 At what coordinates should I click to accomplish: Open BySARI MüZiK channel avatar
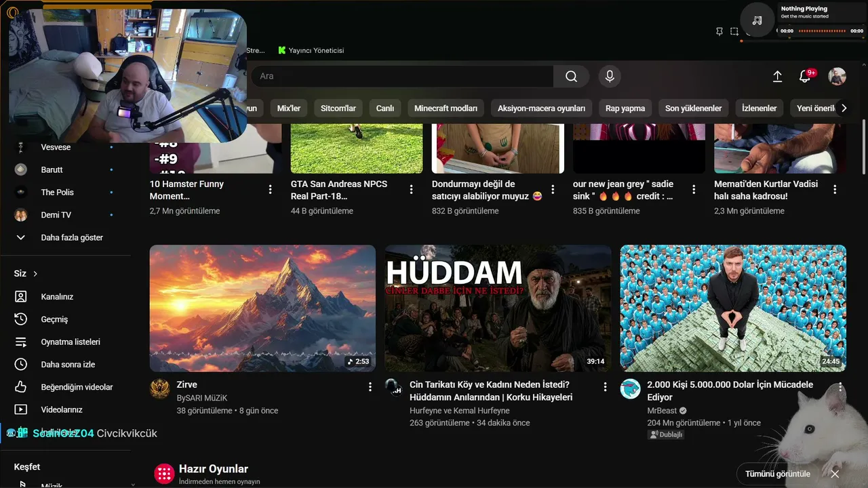[x=159, y=388]
